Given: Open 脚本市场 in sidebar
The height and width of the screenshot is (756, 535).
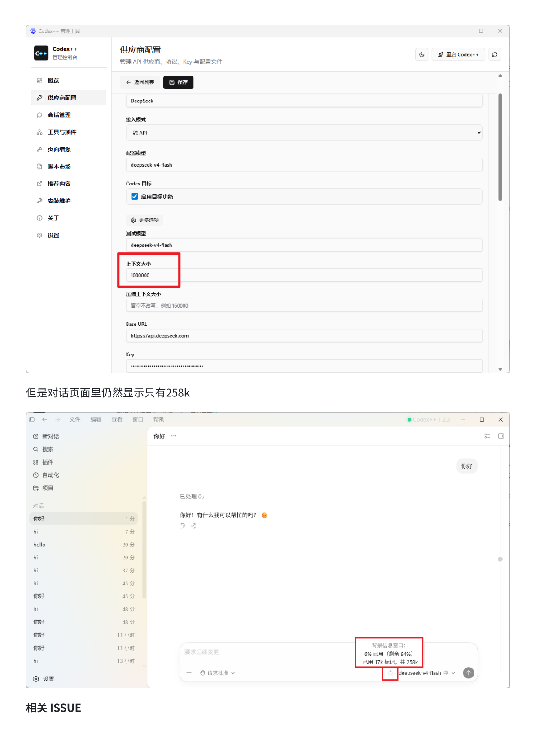Looking at the screenshot, I should [x=68, y=167].
